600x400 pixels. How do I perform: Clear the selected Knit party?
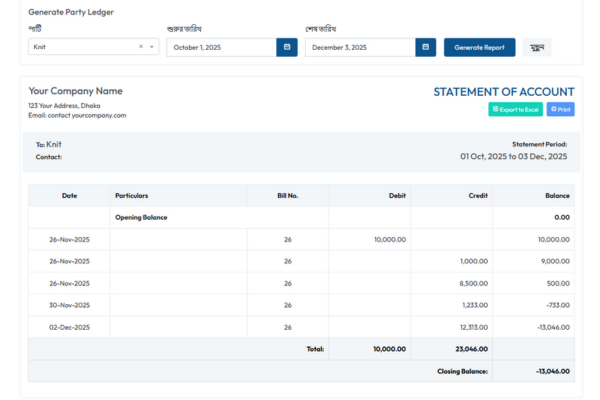point(141,47)
